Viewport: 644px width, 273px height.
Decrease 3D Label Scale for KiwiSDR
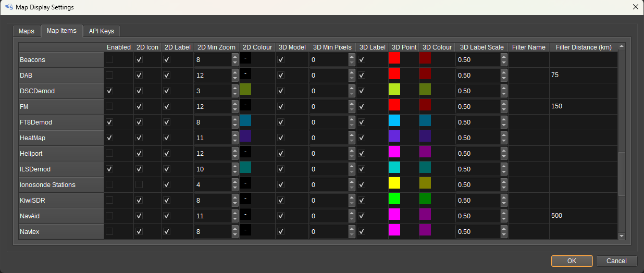click(503, 203)
